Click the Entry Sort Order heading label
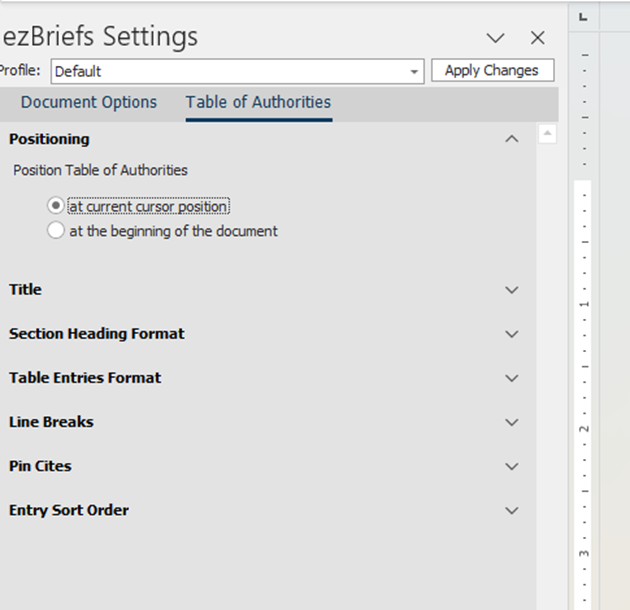This screenshot has width=630, height=610. 69,510
